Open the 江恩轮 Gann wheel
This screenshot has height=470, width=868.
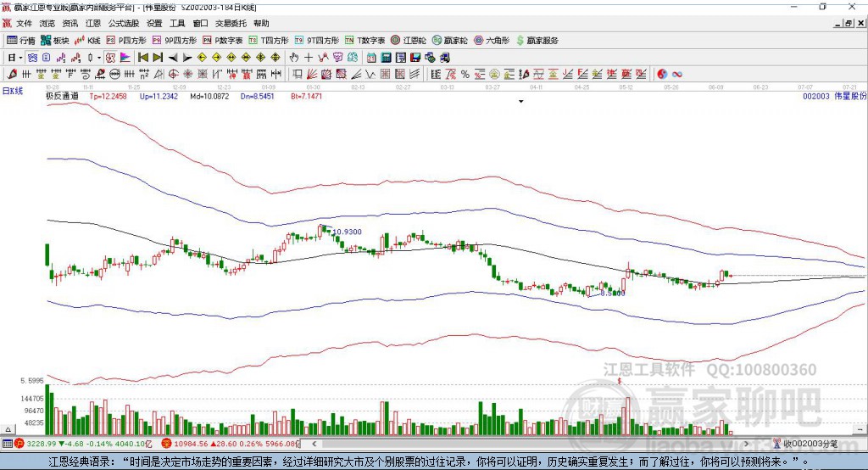[x=409, y=41]
